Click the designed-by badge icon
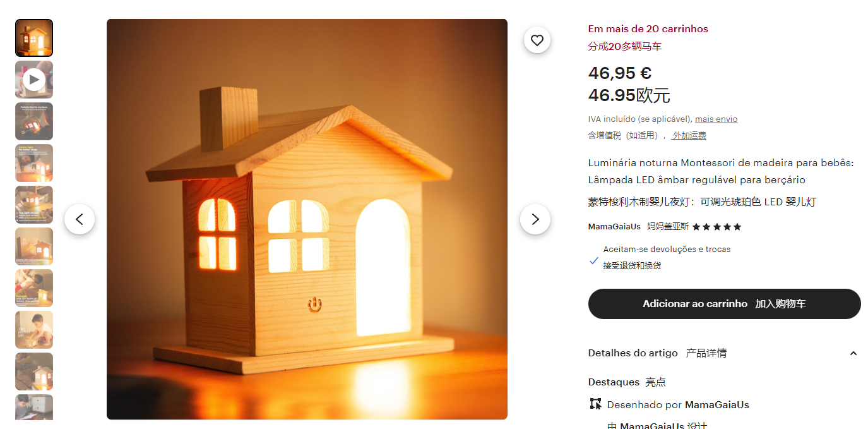The width and height of the screenshot is (868, 429). (595, 404)
